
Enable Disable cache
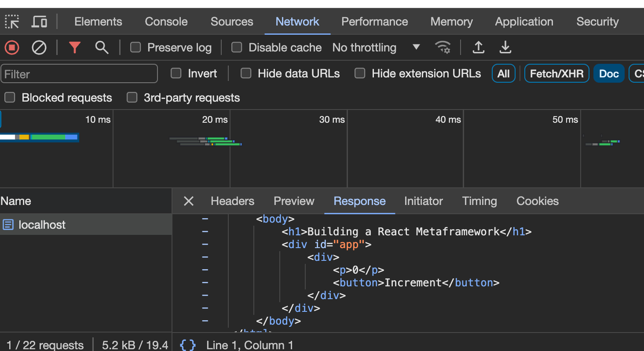(x=237, y=47)
